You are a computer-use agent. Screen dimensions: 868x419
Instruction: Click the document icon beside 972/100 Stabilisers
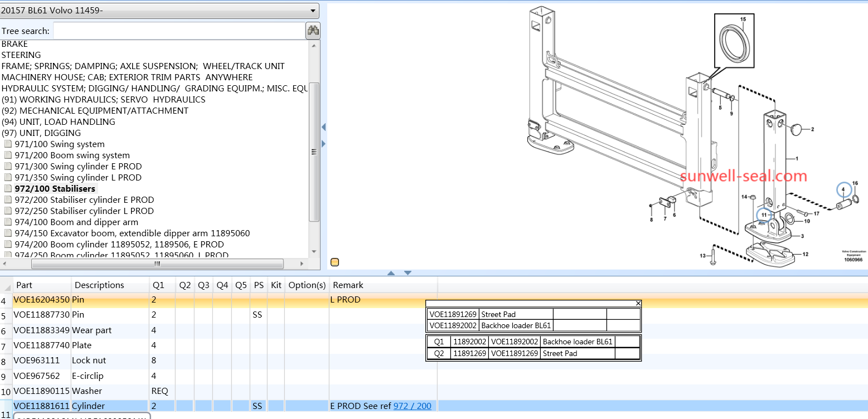pyautogui.click(x=8, y=188)
